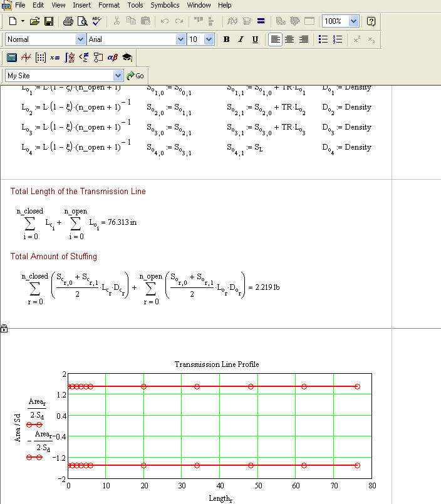Align regions down
The height and width of the screenshot is (504, 441).
coord(211,21)
